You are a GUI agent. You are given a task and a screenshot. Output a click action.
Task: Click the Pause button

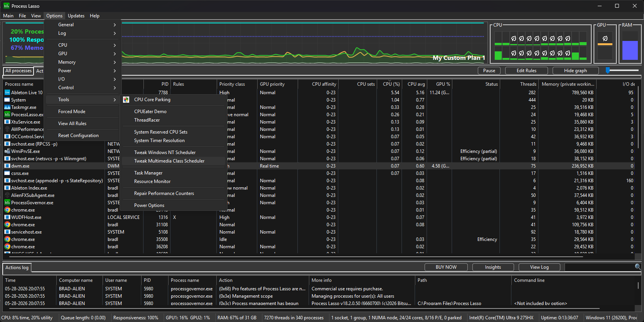[489, 71]
